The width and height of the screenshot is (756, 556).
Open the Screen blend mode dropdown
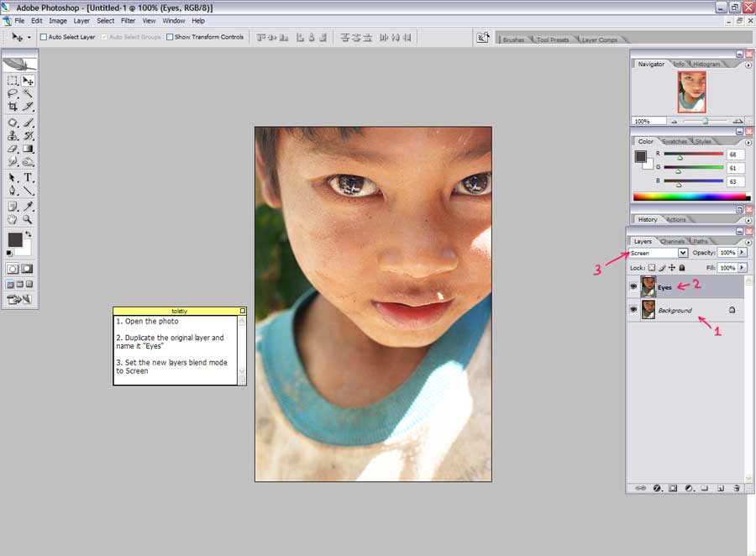pyautogui.click(x=682, y=253)
